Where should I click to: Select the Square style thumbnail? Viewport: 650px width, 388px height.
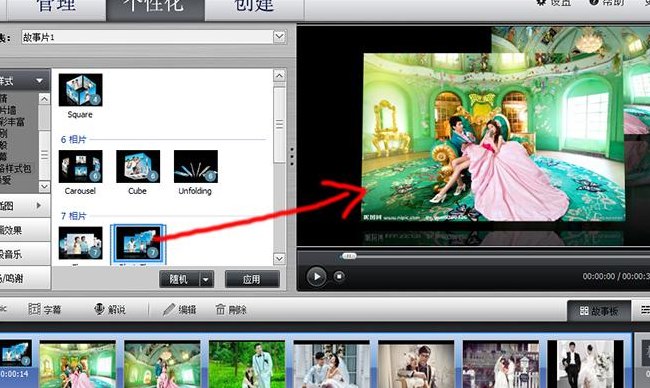pos(80,90)
